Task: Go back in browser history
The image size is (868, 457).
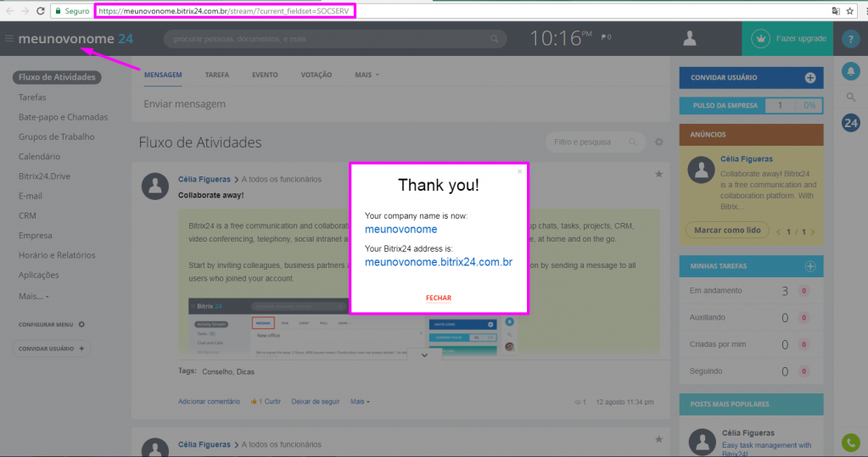Action: click(x=9, y=10)
